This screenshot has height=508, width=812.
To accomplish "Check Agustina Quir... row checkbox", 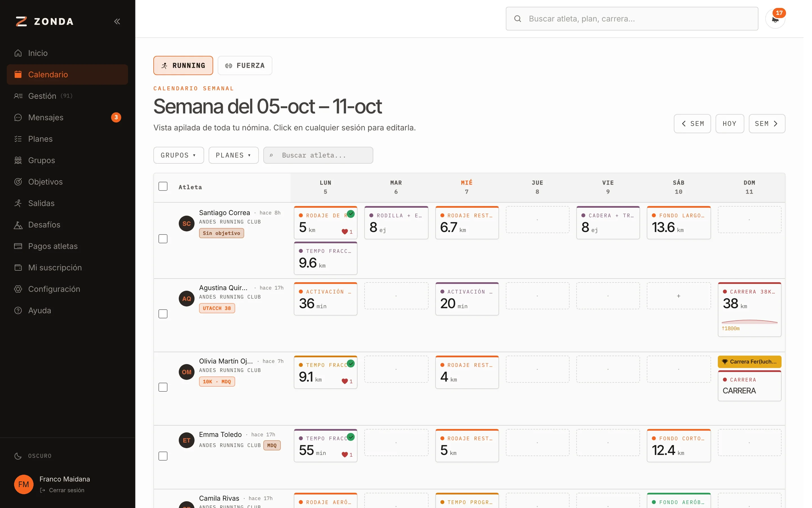I will coord(163,314).
